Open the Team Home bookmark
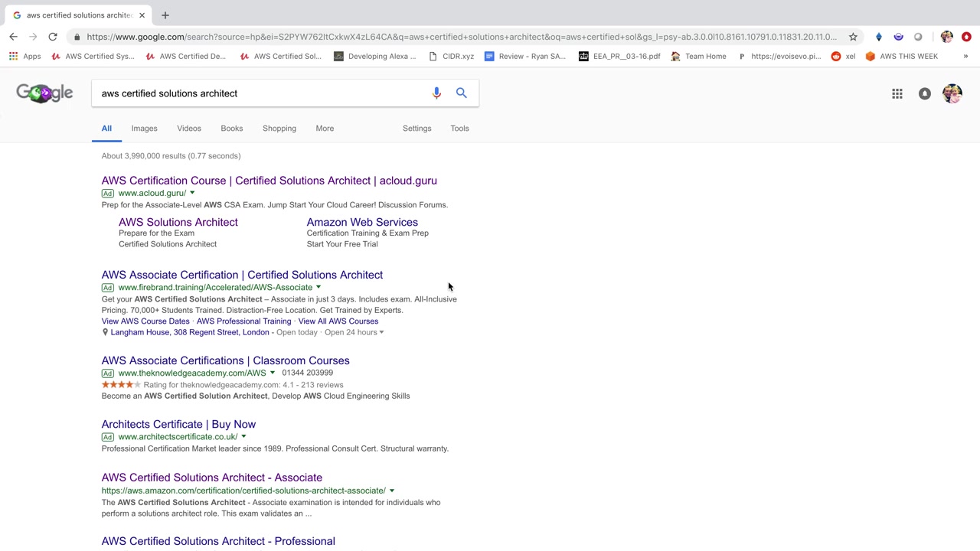 698,56
